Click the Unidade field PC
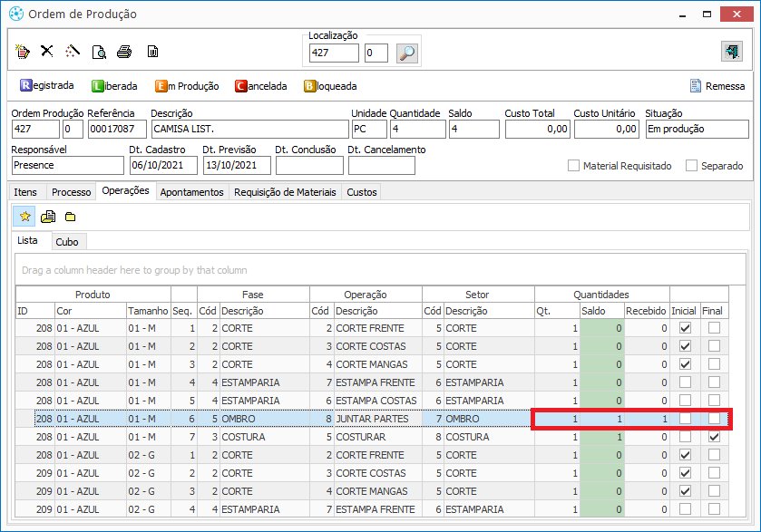The height and width of the screenshot is (532, 761). [x=369, y=129]
